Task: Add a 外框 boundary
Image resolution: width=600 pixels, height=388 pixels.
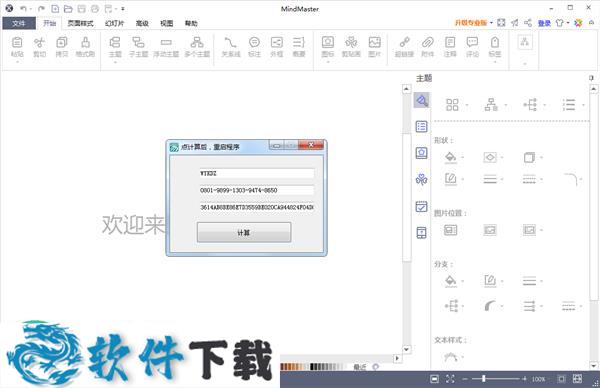Action: (x=276, y=47)
